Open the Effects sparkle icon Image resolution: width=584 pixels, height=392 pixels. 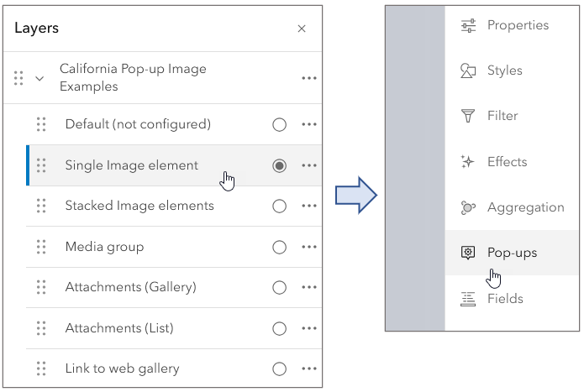(468, 162)
